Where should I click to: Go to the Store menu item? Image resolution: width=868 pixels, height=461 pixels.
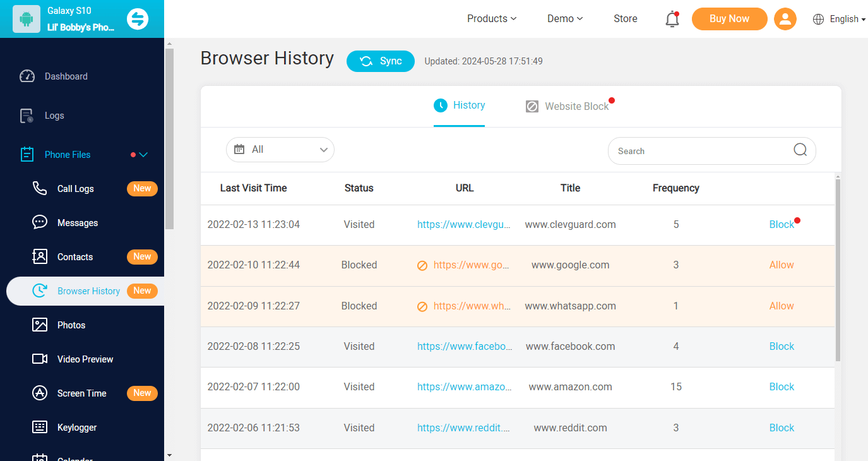pyautogui.click(x=626, y=19)
